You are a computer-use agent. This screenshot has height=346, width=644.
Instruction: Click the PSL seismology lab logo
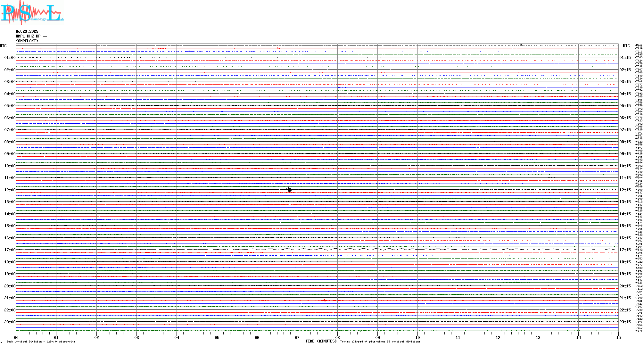point(32,13)
